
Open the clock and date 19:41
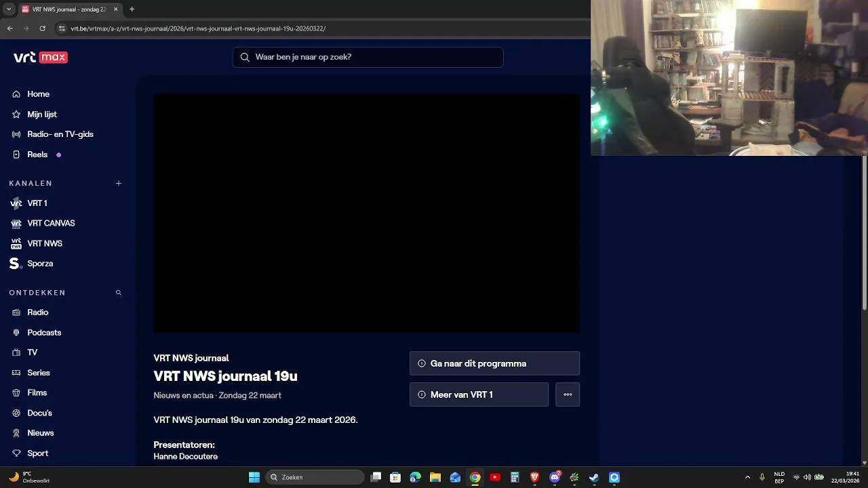coord(846,477)
